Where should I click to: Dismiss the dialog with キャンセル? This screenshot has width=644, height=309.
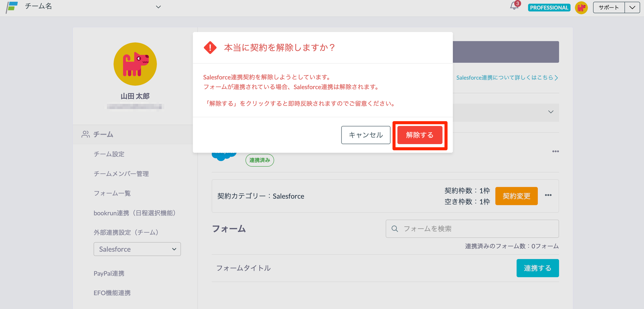[366, 135]
